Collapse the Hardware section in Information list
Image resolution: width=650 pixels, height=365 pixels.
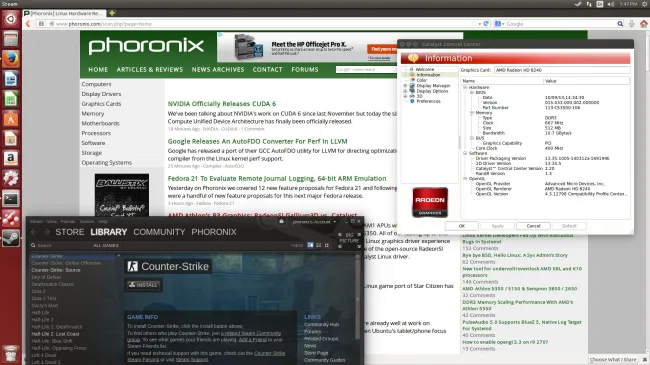465,88
